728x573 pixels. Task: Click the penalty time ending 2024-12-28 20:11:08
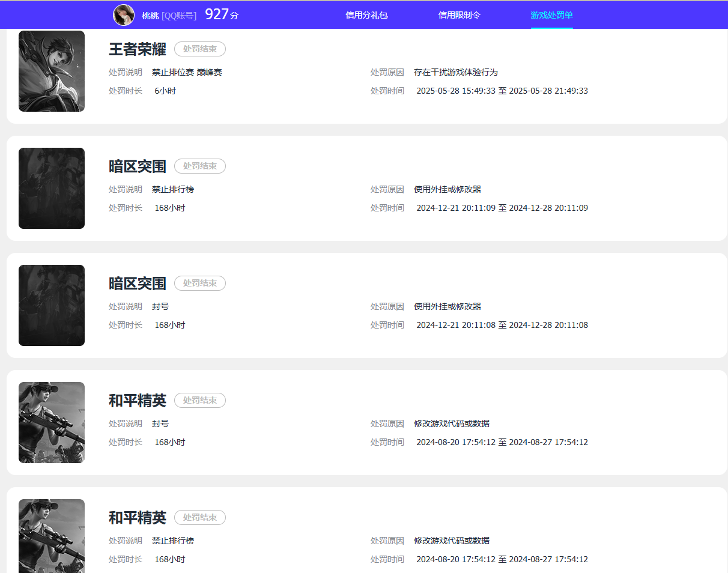[502, 326]
